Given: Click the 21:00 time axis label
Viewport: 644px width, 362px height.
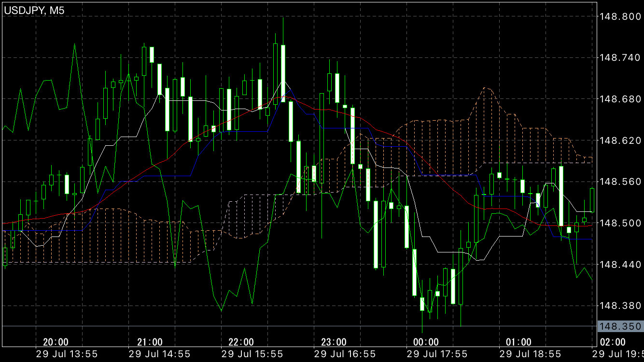Looking at the screenshot, I should tap(150, 342).
